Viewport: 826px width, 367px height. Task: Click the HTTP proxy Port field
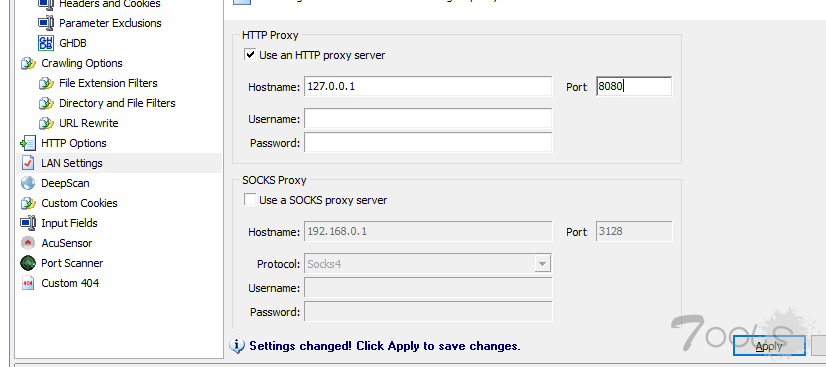tap(634, 86)
